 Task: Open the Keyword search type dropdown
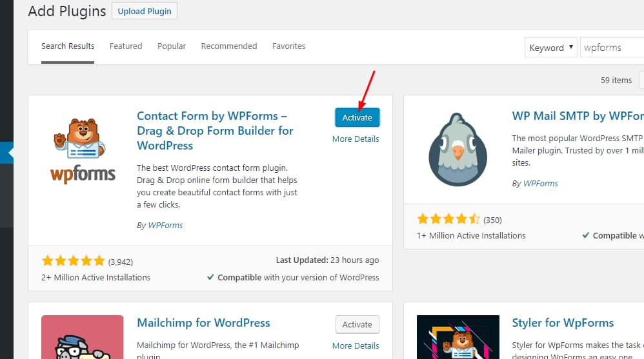point(551,48)
